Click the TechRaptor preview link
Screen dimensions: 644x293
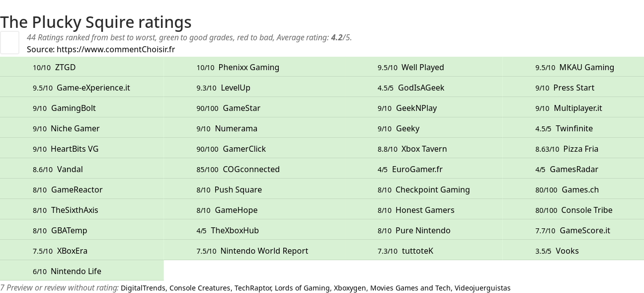pos(252,288)
